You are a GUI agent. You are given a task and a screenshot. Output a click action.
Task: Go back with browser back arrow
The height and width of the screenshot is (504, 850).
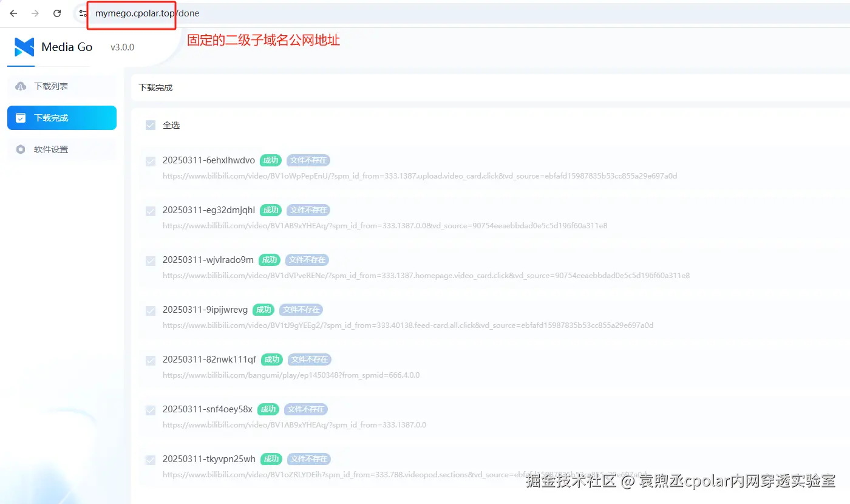click(x=13, y=13)
